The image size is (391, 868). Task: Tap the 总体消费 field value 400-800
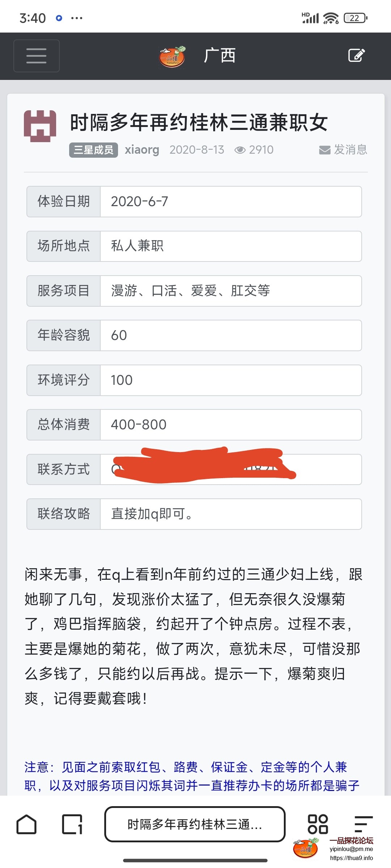[230, 425]
